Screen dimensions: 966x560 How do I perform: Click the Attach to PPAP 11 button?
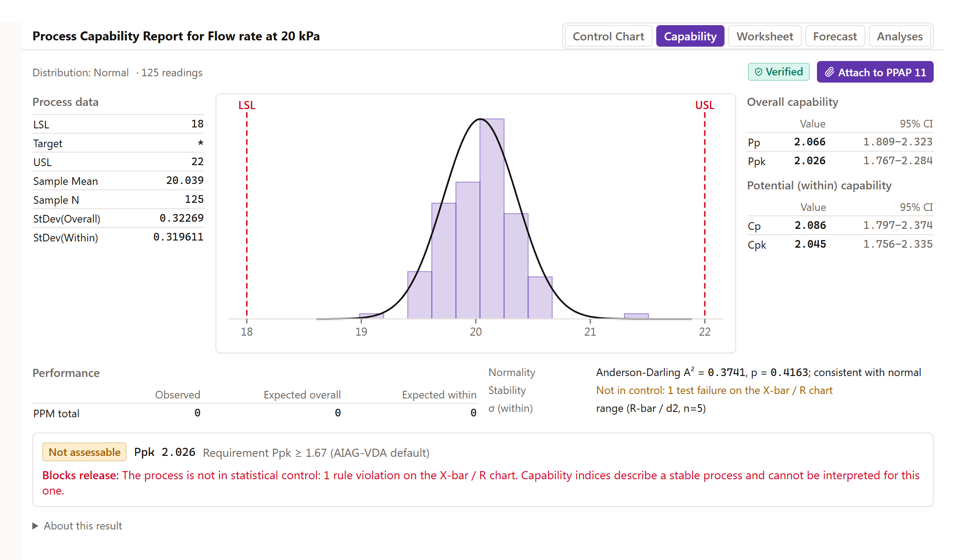point(875,72)
